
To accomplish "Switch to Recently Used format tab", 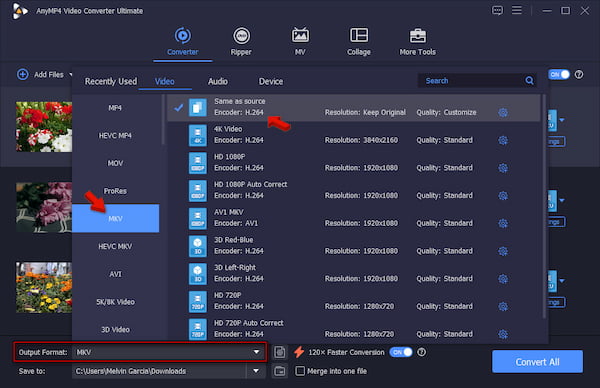I will click(x=111, y=81).
